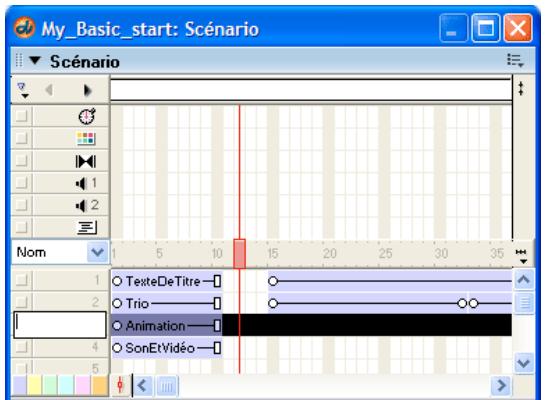Open the Scénario panel options menu icon
545x400 pixels.
pos(515,61)
